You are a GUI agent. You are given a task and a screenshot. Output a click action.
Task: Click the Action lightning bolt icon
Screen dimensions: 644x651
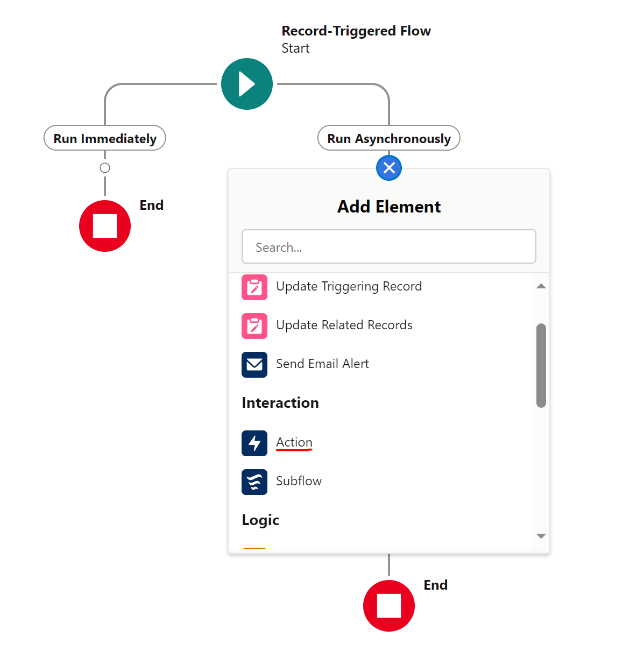tap(254, 443)
